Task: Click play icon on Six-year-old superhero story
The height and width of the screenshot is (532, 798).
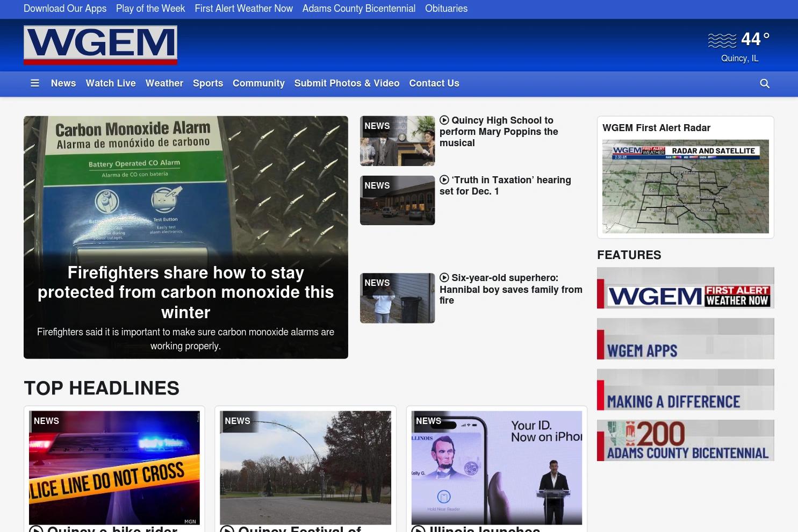Action: coord(444,278)
